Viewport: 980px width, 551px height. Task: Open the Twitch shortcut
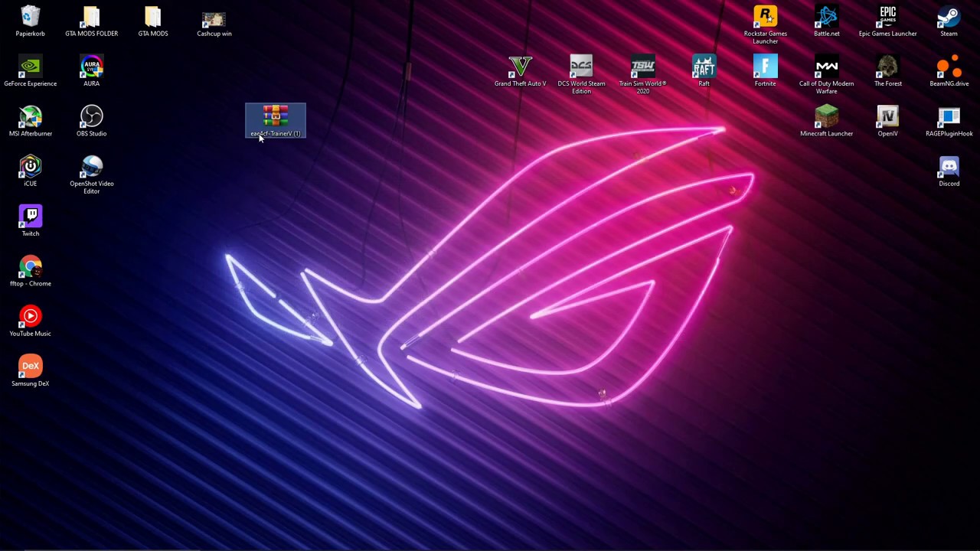pyautogui.click(x=30, y=220)
